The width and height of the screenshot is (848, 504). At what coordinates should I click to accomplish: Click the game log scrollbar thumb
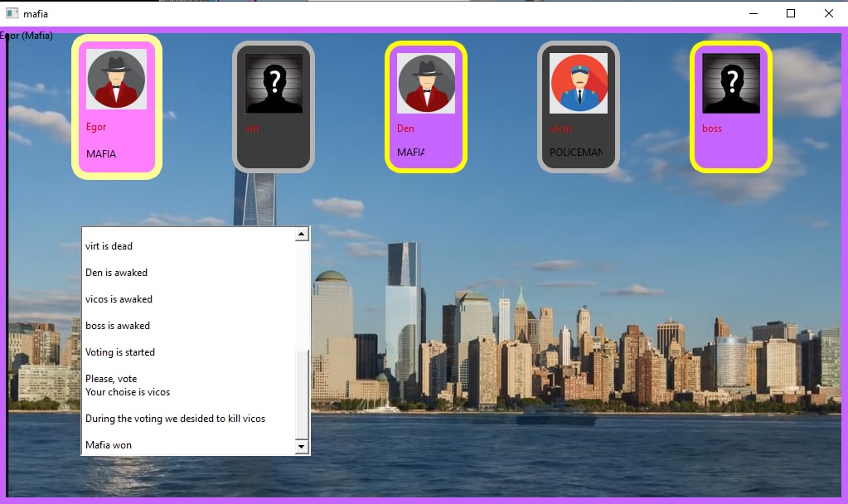pyautogui.click(x=301, y=395)
